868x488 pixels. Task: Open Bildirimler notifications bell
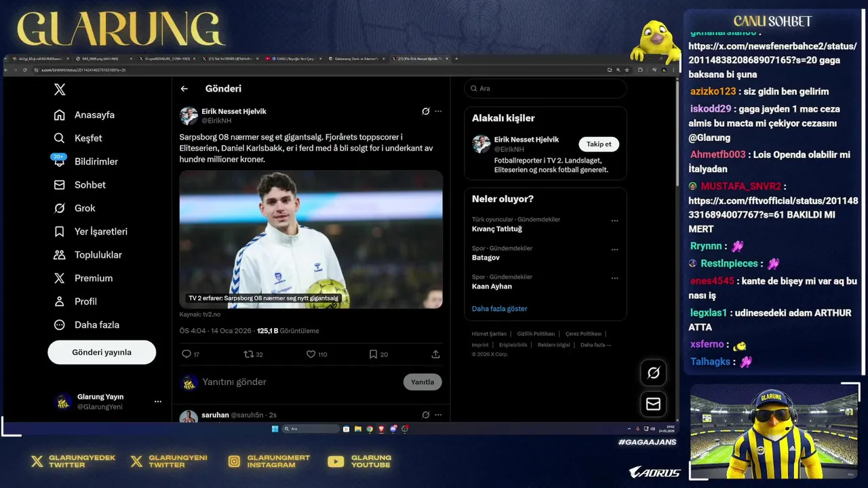(x=59, y=161)
